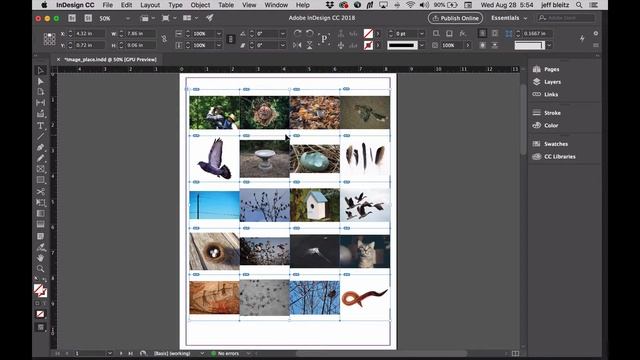This screenshot has width=640, height=360.
Task: Apply None swatch in toolbox
Action: pos(40,314)
